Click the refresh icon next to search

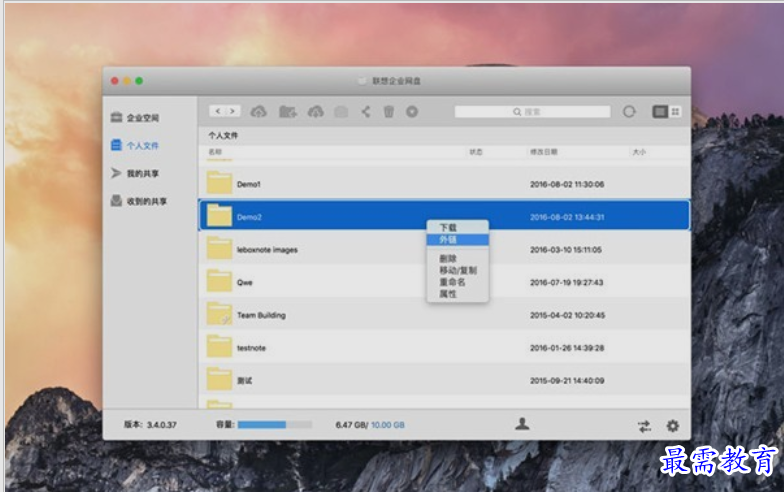pos(629,112)
